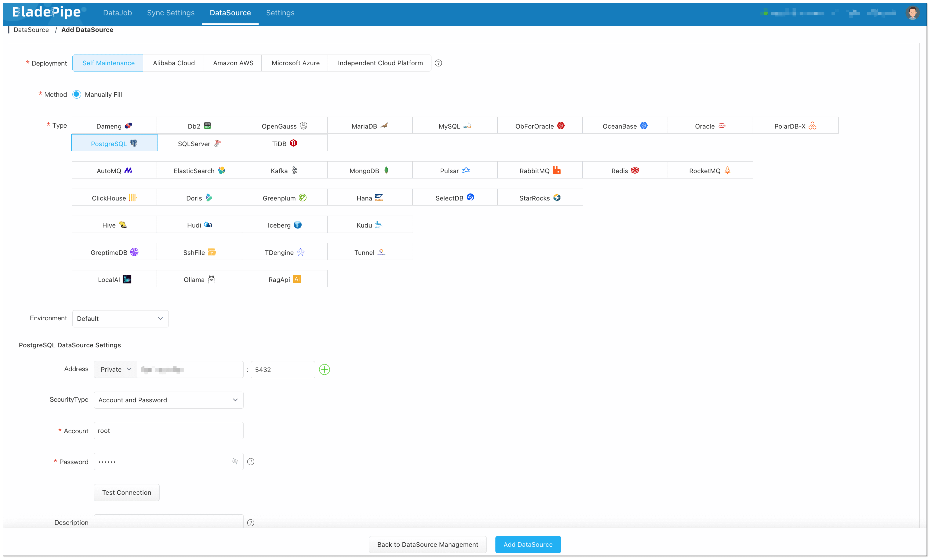Switch deployment to Amazon AWS
The height and width of the screenshot is (560, 931).
pyautogui.click(x=233, y=63)
